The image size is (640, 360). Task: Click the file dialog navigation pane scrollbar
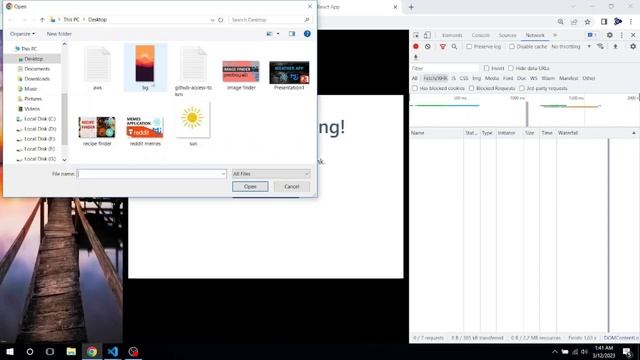click(x=64, y=118)
